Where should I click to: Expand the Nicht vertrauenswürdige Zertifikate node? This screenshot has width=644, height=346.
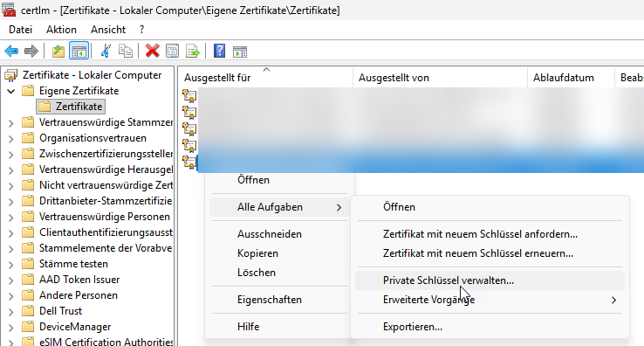(11, 185)
